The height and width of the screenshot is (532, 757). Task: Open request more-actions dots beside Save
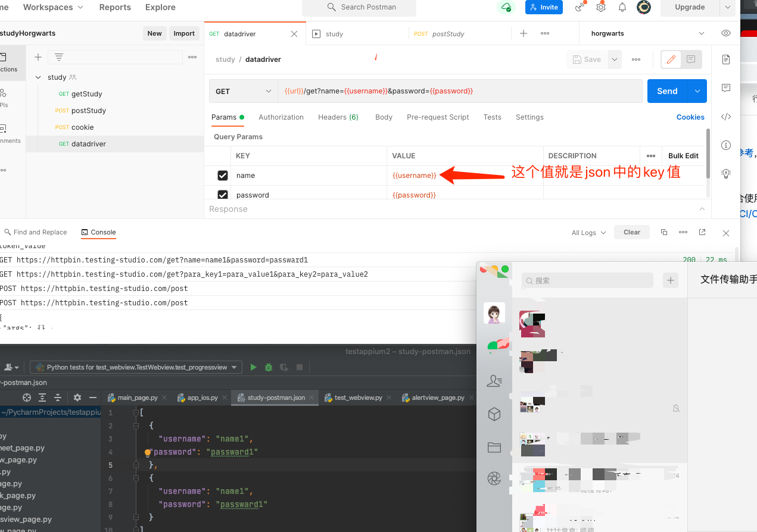pos(636,60)
